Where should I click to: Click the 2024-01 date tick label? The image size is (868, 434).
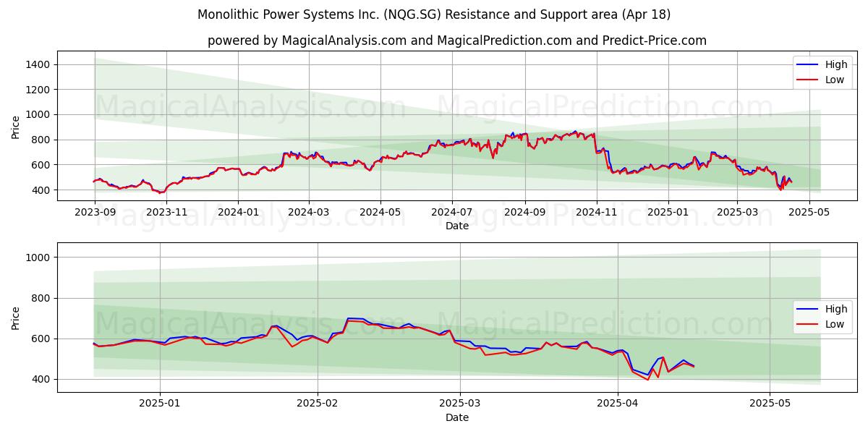coord(238,212)
